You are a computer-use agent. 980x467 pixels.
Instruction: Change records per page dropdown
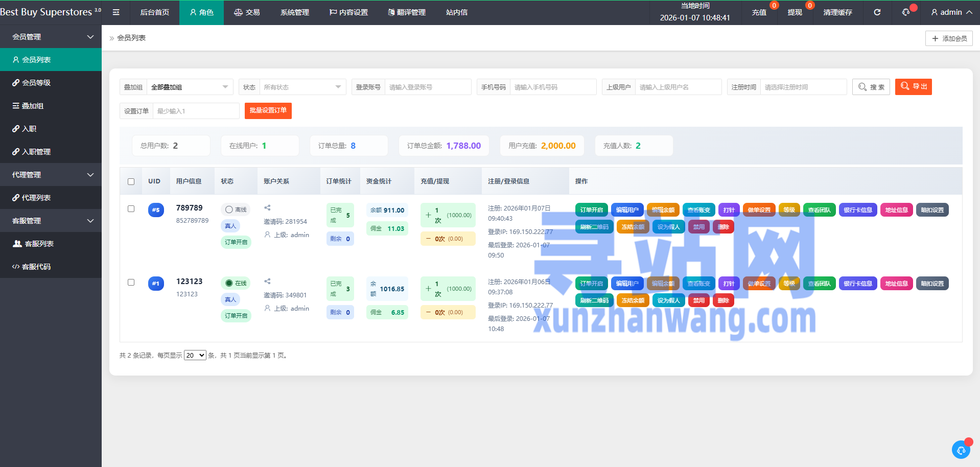pyautogui.click(x=195, y=356)
